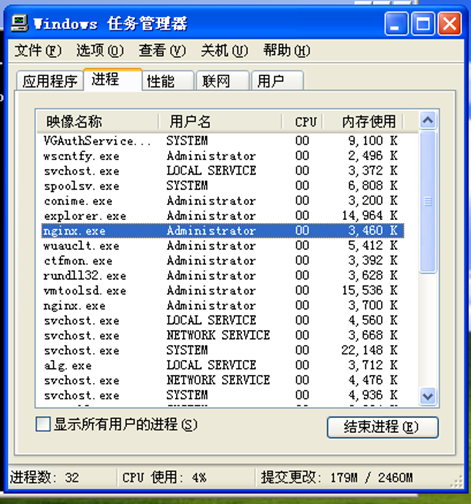This screenshot has height=504, width=471.
Task: Select rundll32.exe process row
Action: click(223, 275)
